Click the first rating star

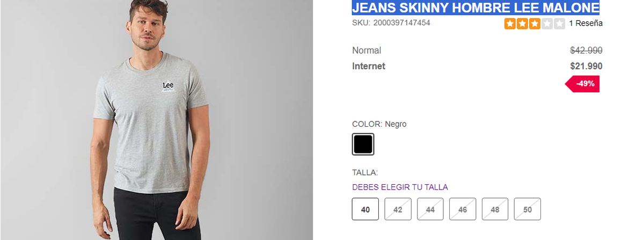(510, 24)
